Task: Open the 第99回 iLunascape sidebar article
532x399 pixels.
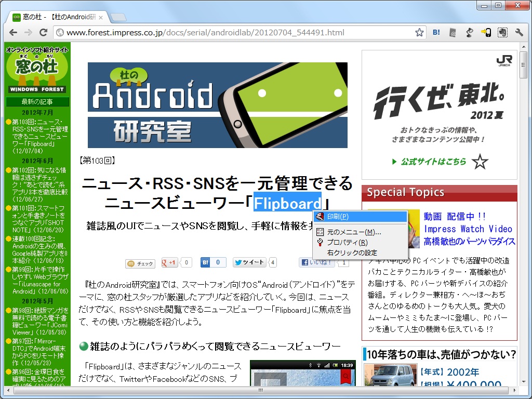Action: tap(40, 280)
